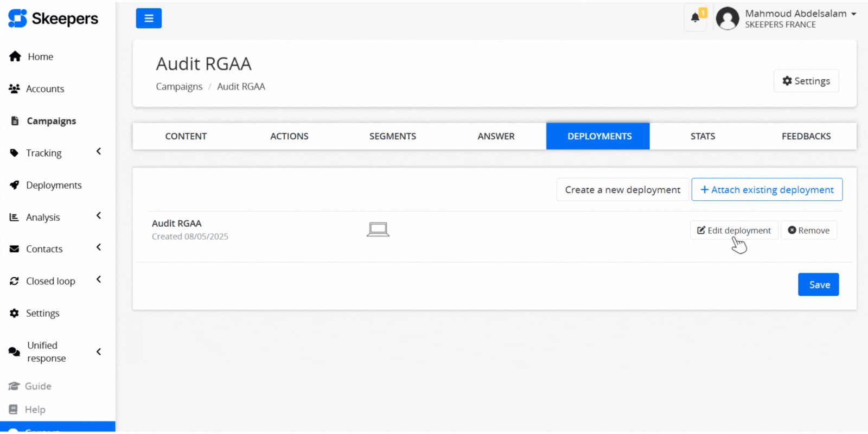
Task: Click Edit deployment button
Action: tap(734, 231)
